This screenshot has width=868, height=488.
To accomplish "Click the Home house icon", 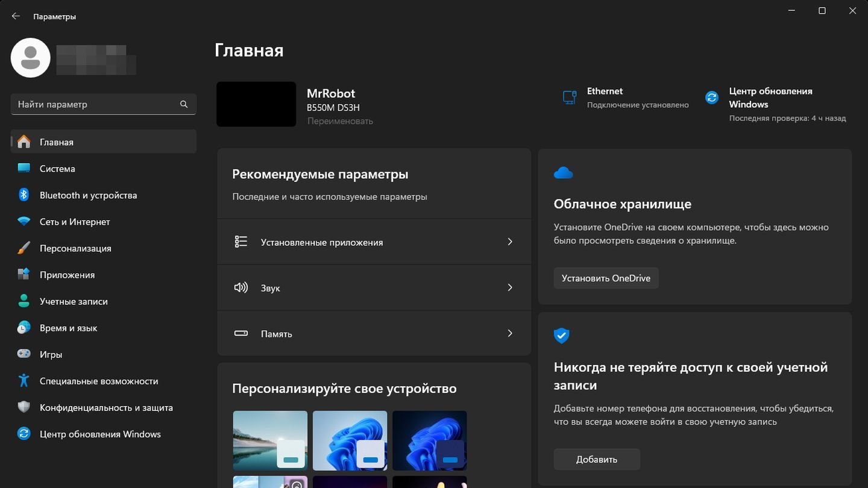I will [24, 142].
